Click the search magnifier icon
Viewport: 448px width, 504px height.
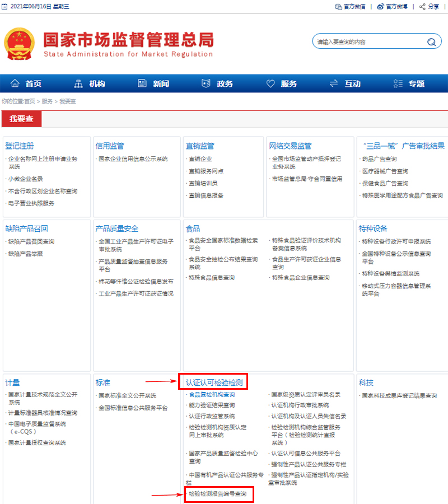[431, 42]
